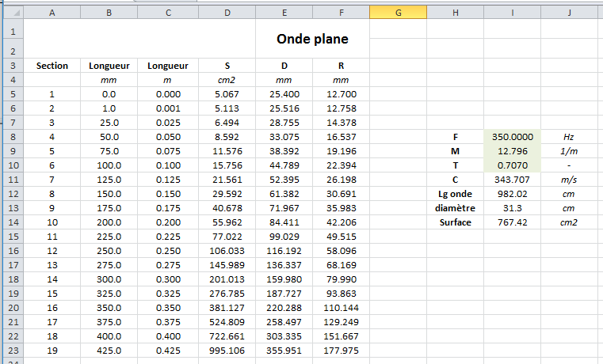Image resolution: width=603 pixels, height=364 pixels.
Task: Click the length cell 425.0
Action: point(109,351)
